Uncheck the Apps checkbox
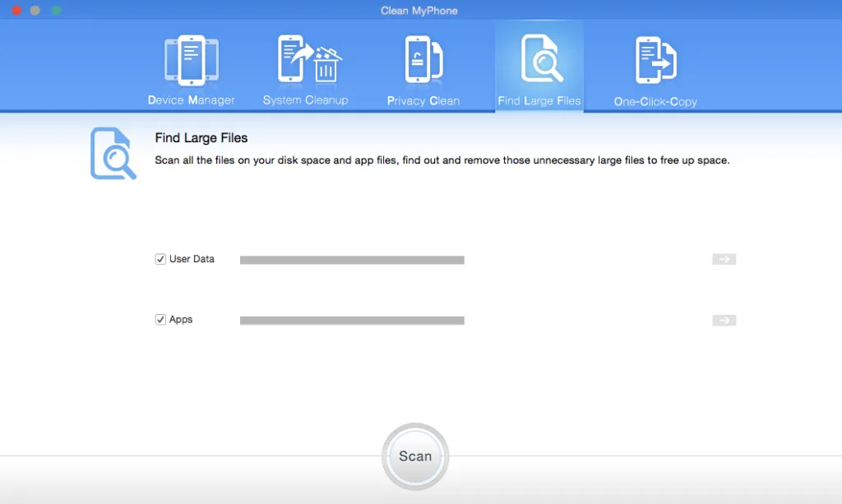842x504 pixels. (160, 320)
